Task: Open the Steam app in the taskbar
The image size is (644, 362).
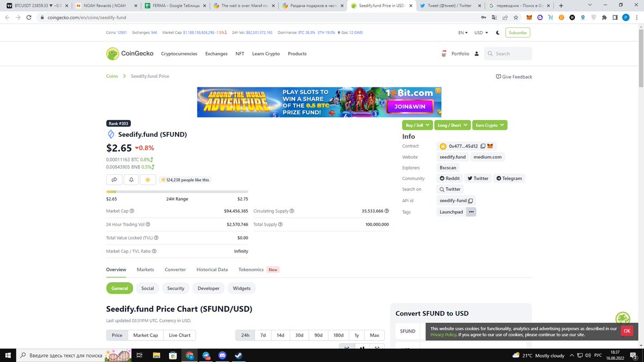Action: pyautogui.click(x=238, y=355)
